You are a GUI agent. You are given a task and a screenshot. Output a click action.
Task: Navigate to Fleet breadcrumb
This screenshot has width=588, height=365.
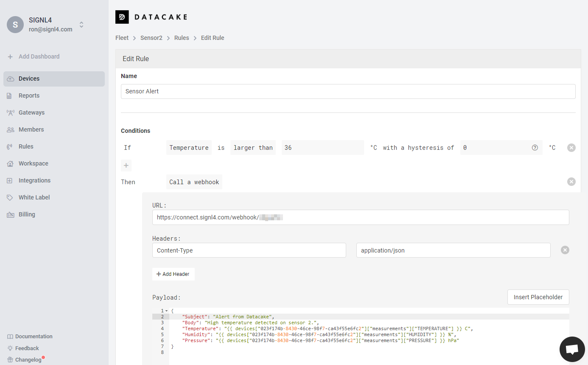tap(122, 38)
